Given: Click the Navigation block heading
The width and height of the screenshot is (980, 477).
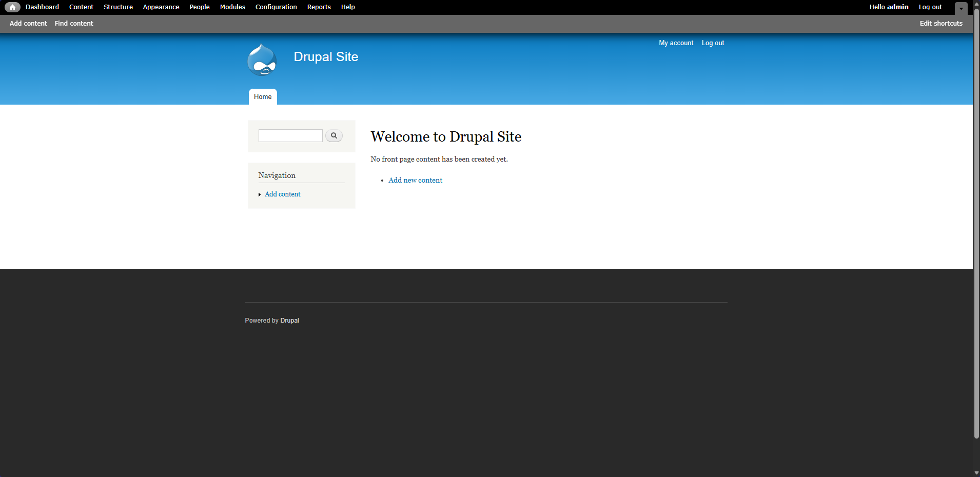Looking at the screenshot, I should tap(277, 175).
